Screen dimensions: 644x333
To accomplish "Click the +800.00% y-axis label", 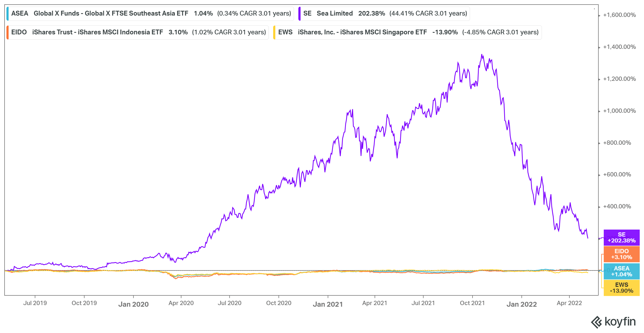I will 617,143.
